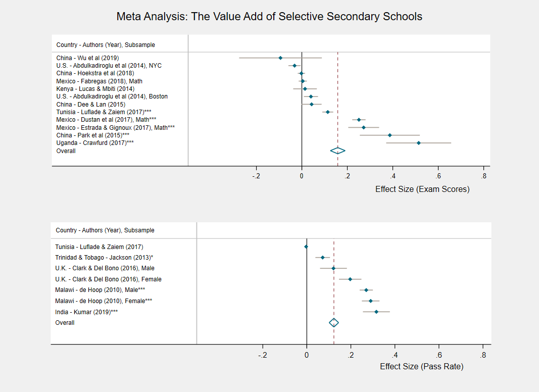Viewport: 539px width, 392px height.
Task: Click the Overall diamond in Pass Rate plot
Action: click(x=334, y=322)
